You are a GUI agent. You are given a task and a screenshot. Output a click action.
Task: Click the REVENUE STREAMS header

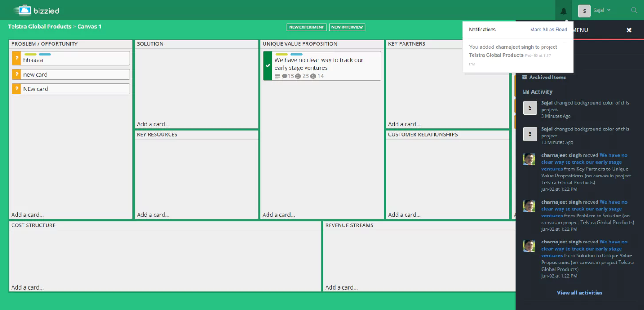pos(349,225)
